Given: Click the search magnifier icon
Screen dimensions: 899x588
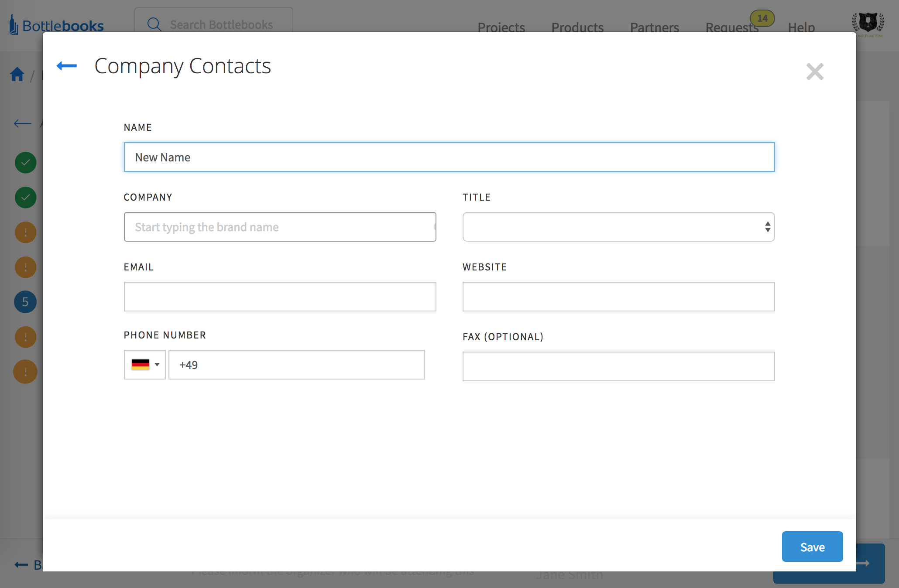Looking at the screenshot, I should pyautogui.click(x=154, y=24).
